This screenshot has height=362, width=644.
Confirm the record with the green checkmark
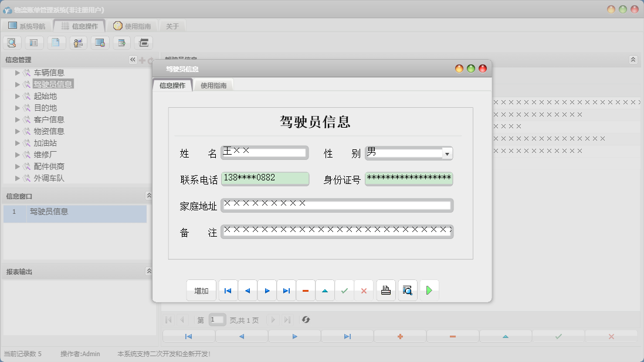coord(345,289)
